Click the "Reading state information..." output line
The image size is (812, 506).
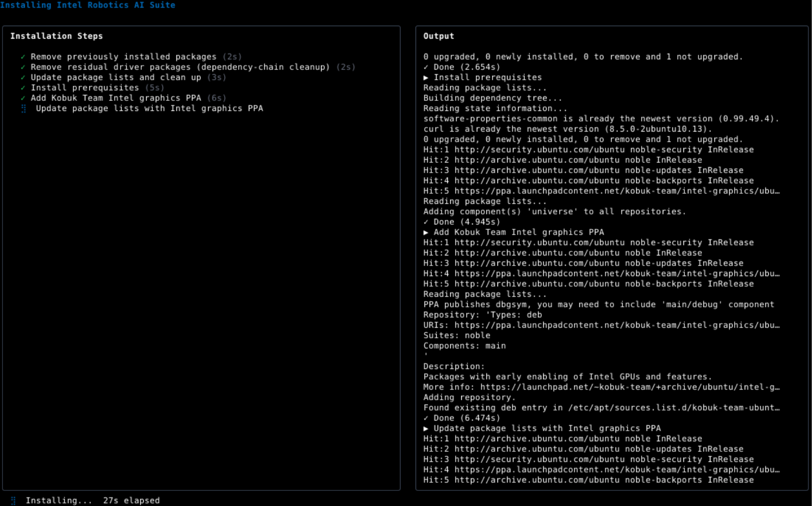click(x=495, y=108)
